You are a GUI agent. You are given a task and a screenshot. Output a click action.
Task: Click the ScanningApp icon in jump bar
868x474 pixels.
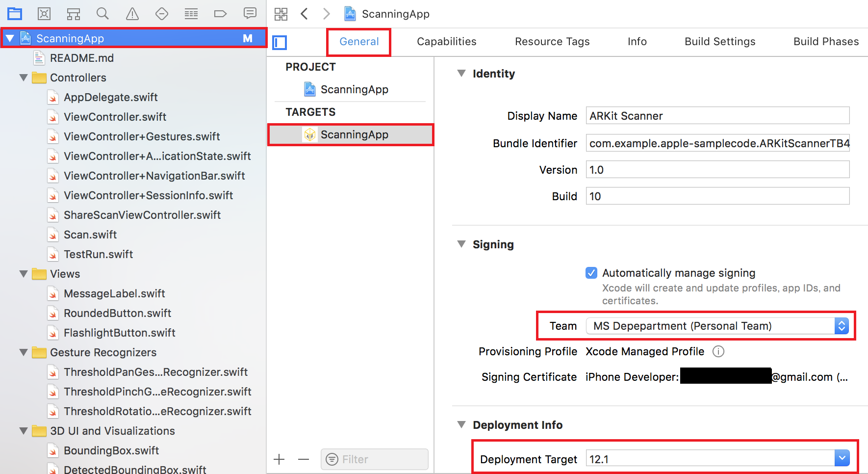coord(350,14)
